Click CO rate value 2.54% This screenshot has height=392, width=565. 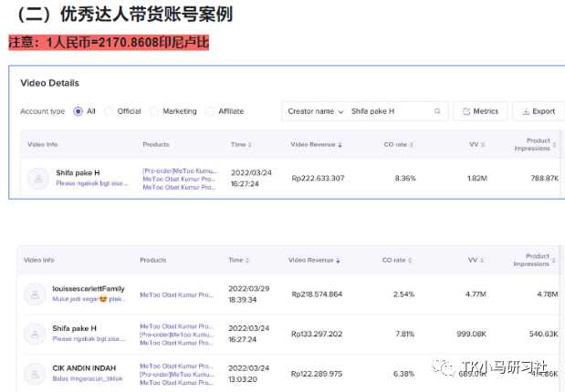[403, 294]
